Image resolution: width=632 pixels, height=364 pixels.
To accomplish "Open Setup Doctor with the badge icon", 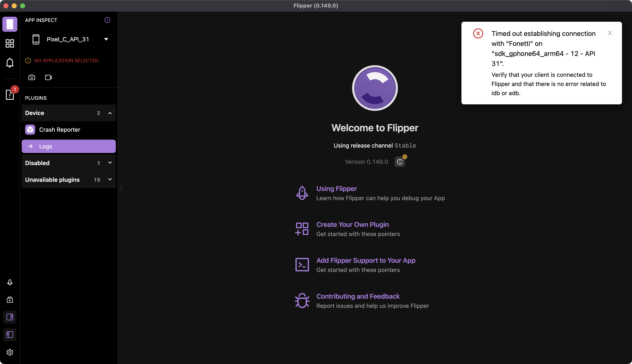I will 10,95.
